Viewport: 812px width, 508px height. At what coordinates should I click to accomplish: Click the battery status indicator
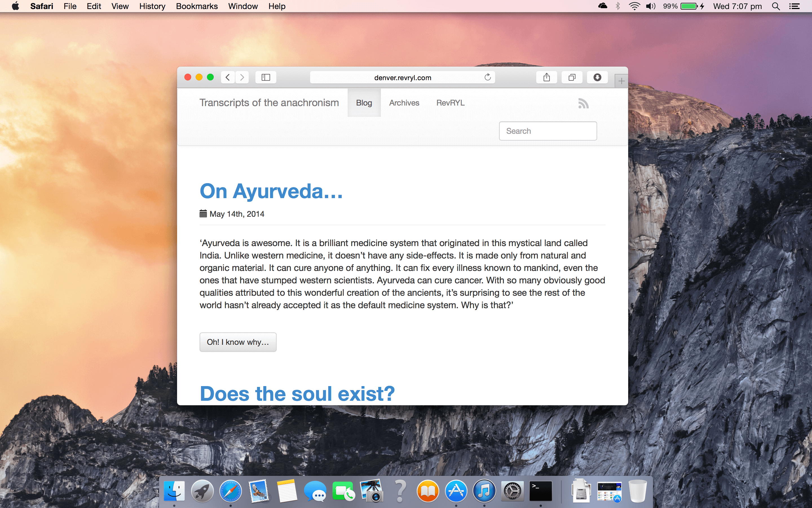click(684, 6)
